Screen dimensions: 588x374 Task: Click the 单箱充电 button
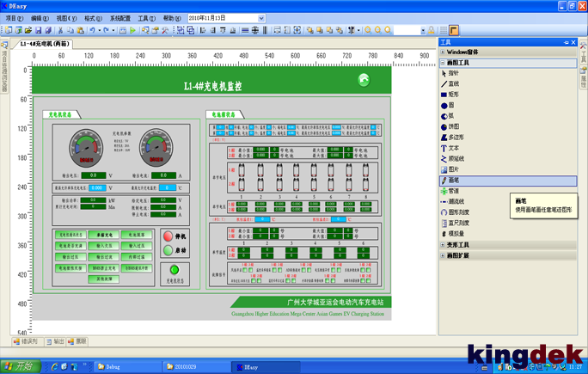[105, 235]
